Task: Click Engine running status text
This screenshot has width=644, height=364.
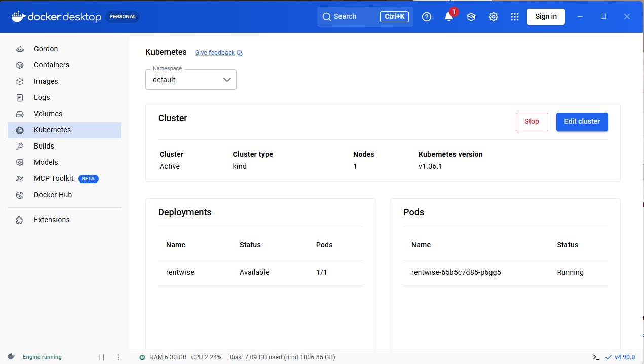Action: [x=42, y=357]
